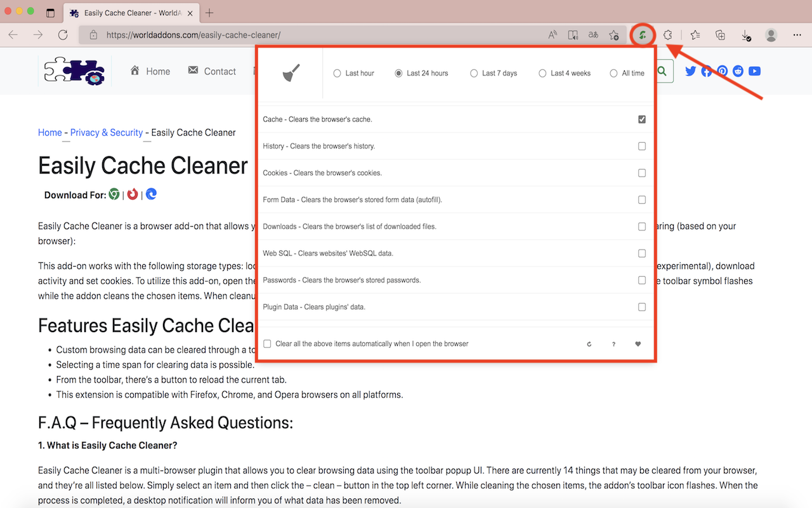Visit the site's Pinterest page
812x508 pixels.
coord(723,71)
